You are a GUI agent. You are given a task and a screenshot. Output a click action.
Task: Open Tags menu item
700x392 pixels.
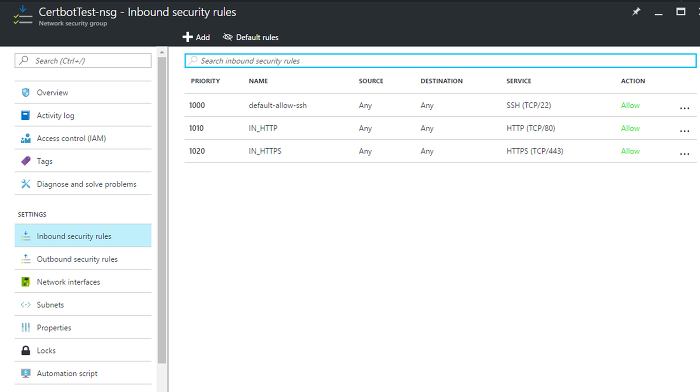83,161
